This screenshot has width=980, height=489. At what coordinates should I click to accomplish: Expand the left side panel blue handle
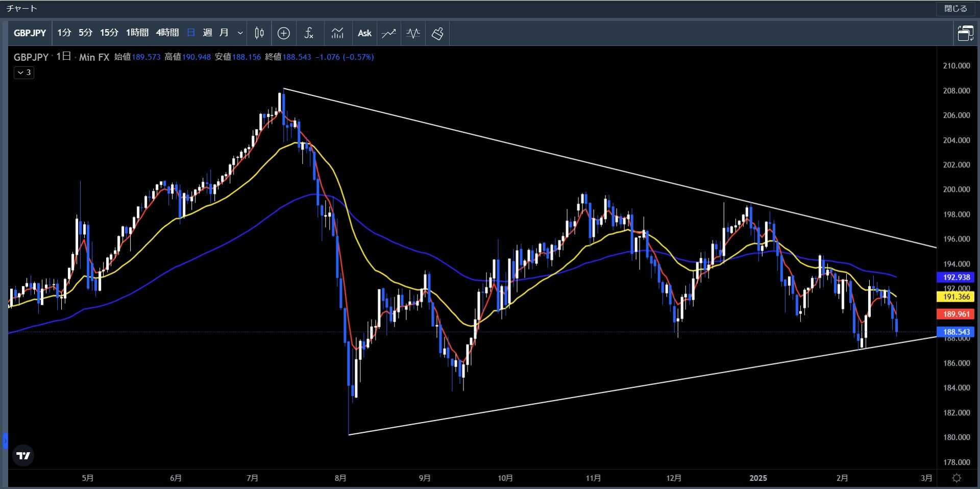pos(5,441)
